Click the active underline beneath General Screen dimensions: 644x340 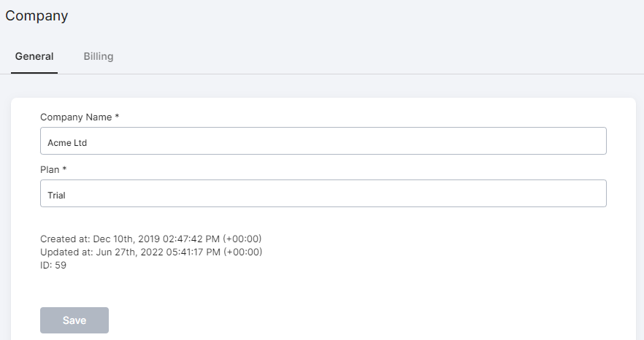click(x=34, y=73)
